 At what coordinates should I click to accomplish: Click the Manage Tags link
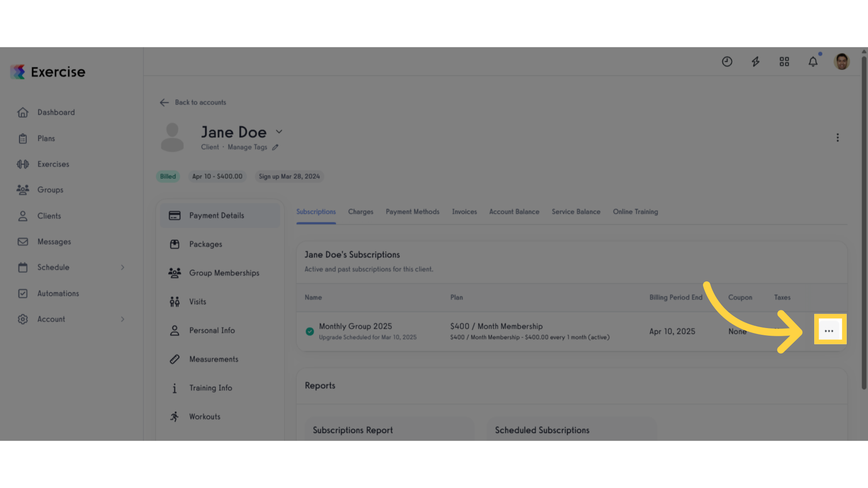(x=247, y=147)
